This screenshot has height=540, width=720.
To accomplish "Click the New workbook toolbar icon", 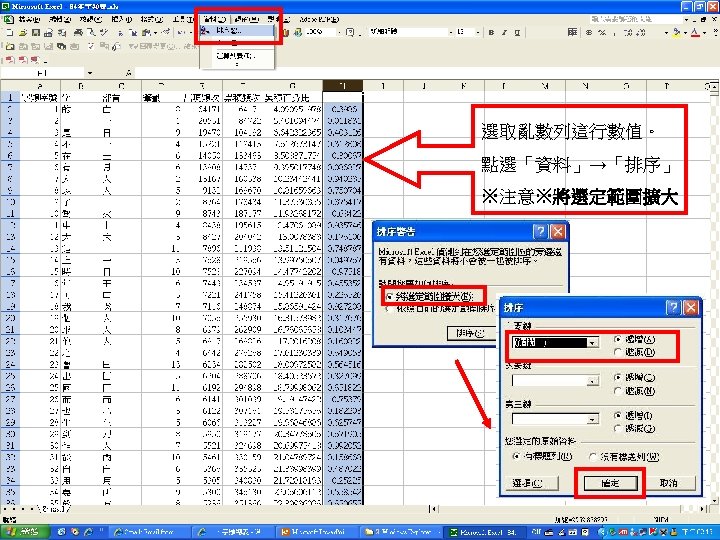I will [x=10, y=33].
